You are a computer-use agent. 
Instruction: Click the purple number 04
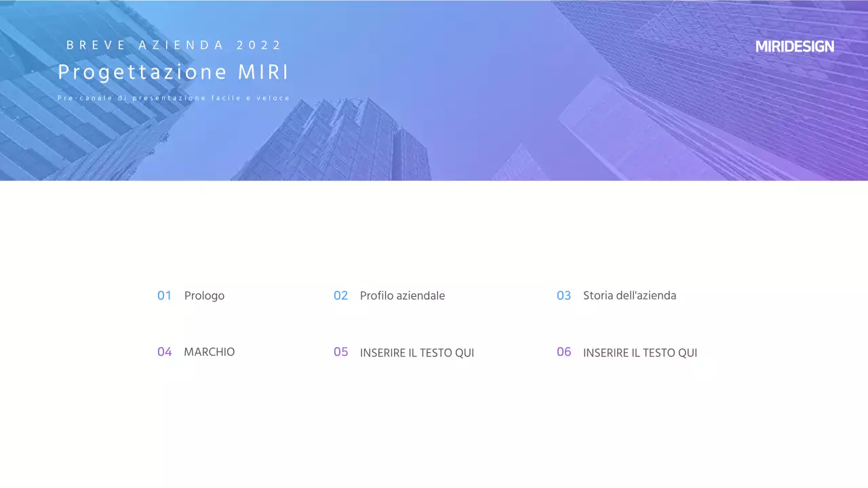(164, 352)
